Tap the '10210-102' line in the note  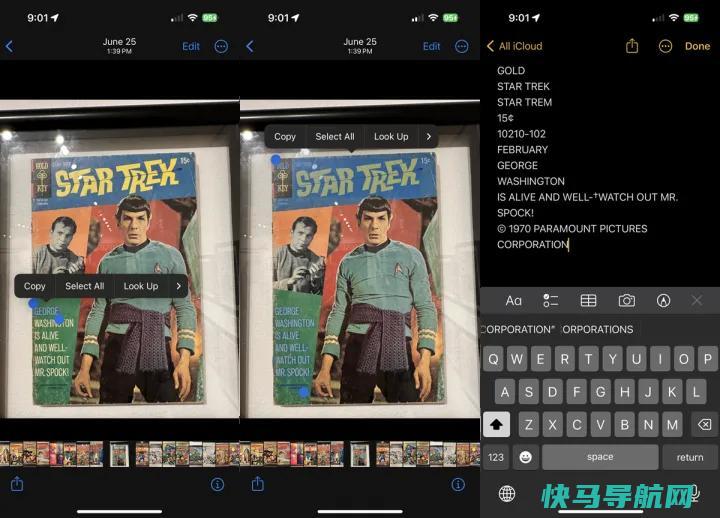click(x=521, y=134)
